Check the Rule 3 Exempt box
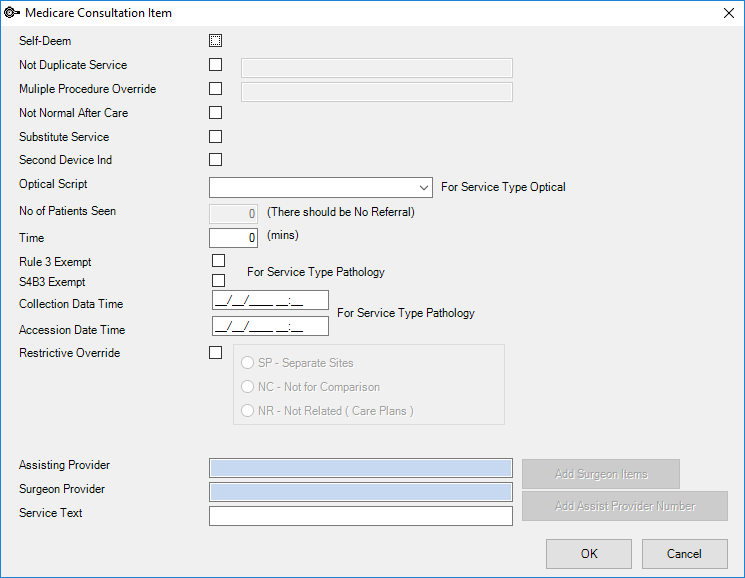Screen dimensions: 745x578 (x=219, y=261)
